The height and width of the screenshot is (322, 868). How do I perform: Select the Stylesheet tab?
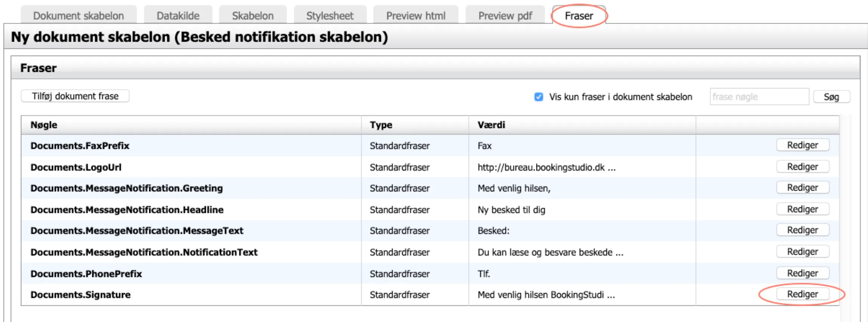(330, 15)
